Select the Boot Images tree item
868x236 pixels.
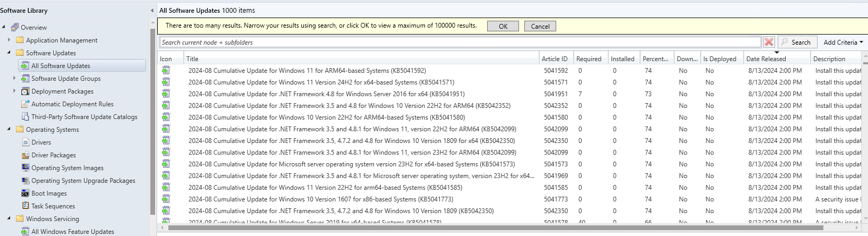point(49,193)
